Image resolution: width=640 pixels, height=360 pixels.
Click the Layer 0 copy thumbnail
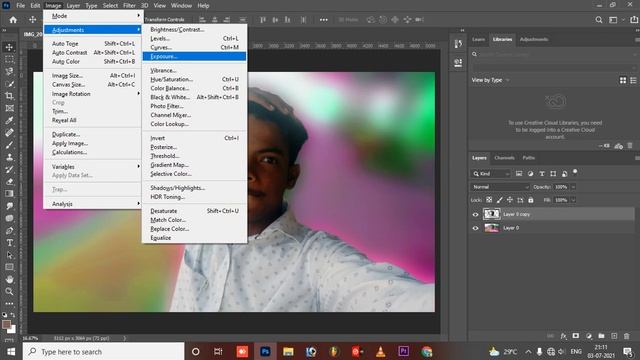[x=491, y=214]
